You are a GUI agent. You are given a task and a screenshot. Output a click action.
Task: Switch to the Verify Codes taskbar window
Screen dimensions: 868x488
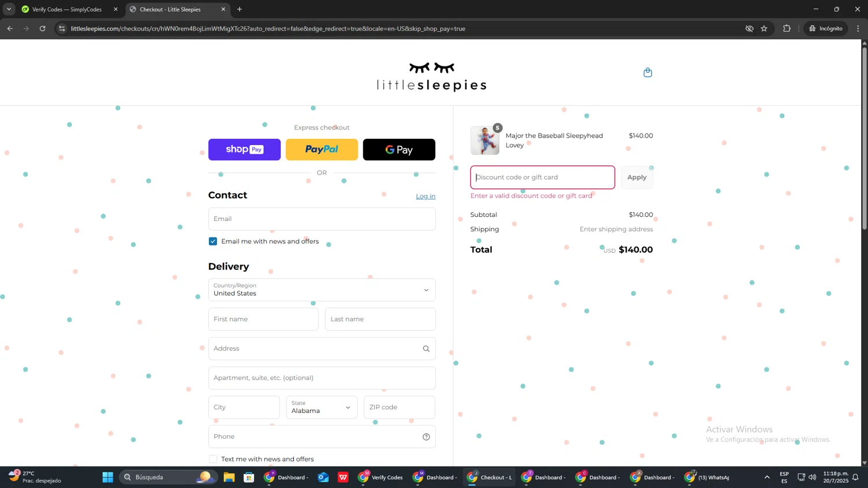(x=381, y=477)
